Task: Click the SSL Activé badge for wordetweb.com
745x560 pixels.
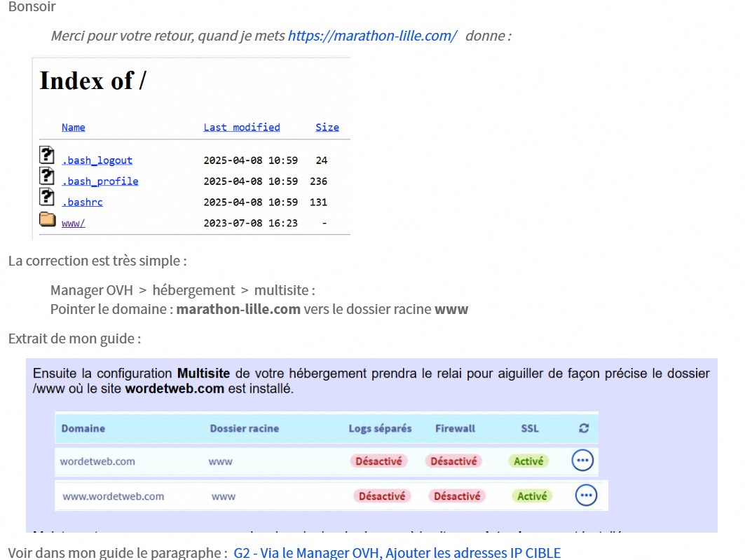Action: 528,461
